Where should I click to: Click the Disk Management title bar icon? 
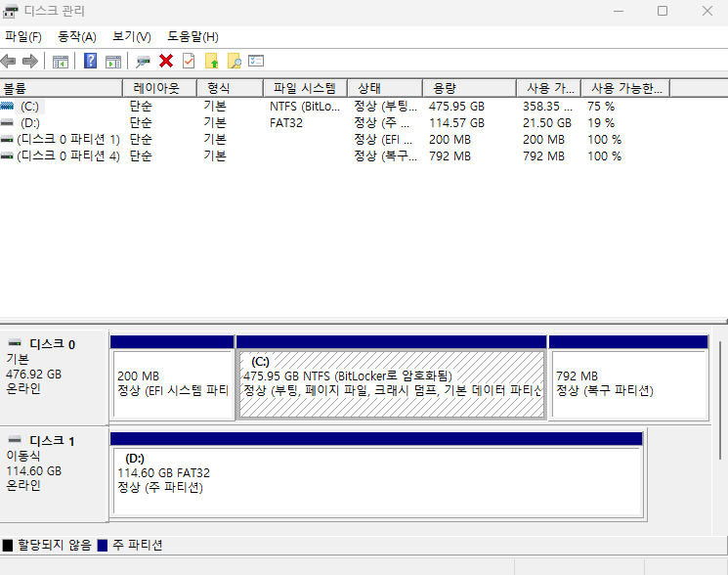(10, 11)
